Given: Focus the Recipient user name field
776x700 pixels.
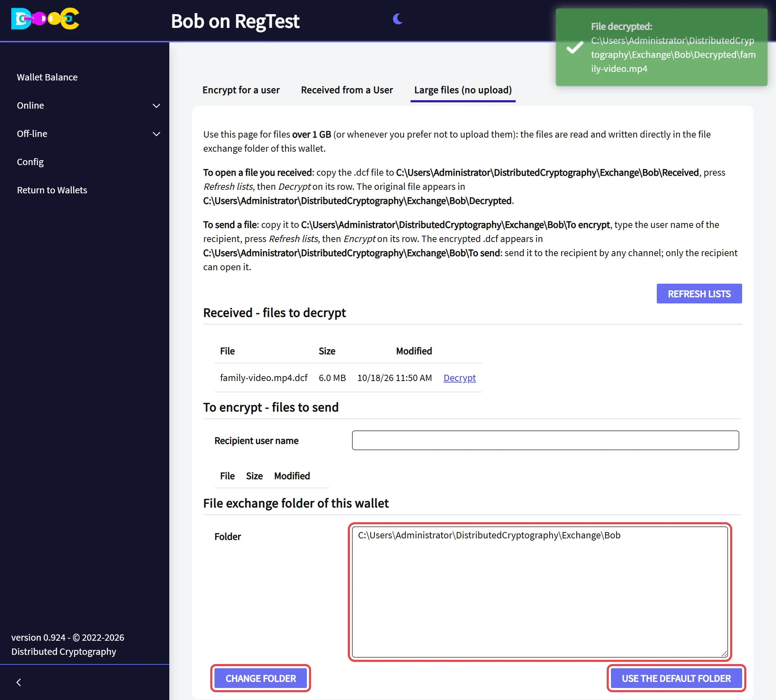Looking at the screenshot, I should [x=545, y=440].
